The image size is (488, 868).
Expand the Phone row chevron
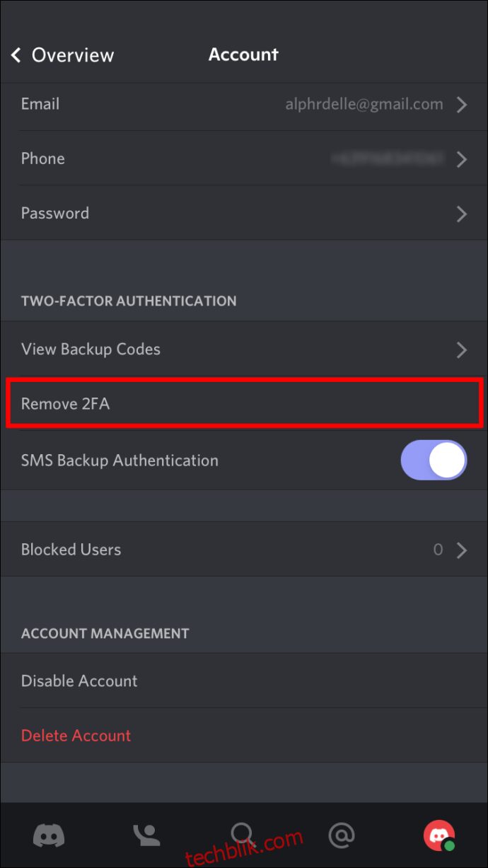coord(462,159)
